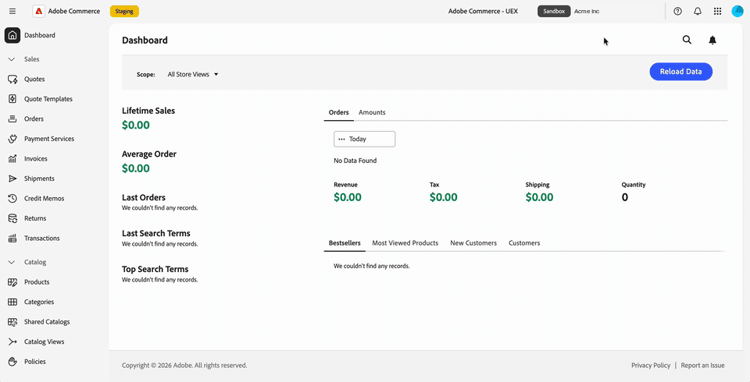Click the user profile avatar

coord(738,11)
